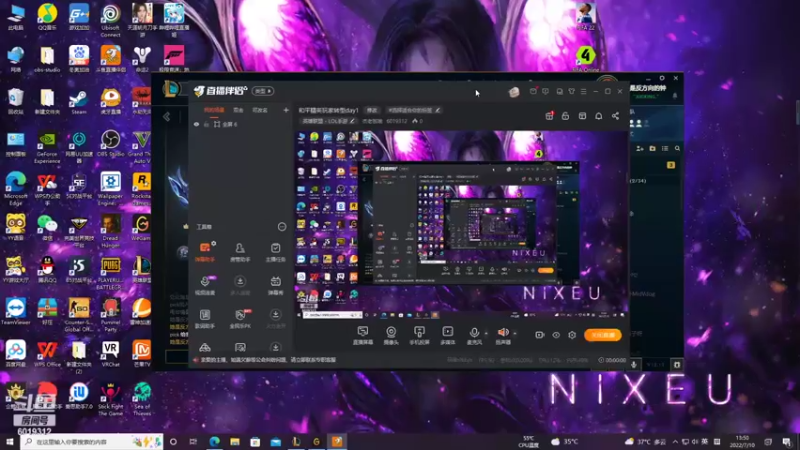This screenshot has width=800, height=450.
Task: Expand the microphone options arrow
Action: point(486,334)
